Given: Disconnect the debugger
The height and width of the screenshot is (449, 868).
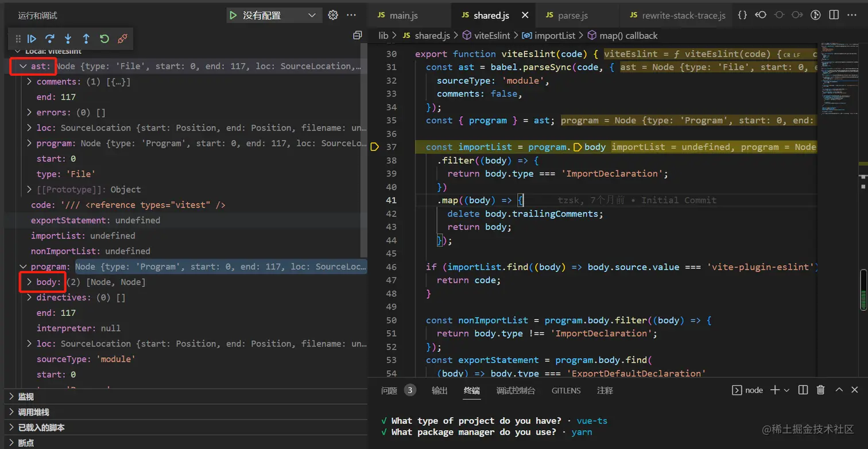Looking at the screenshot, I should (122, 39).
